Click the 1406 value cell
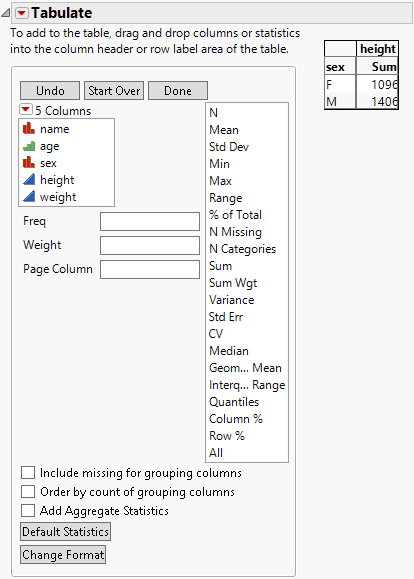 [377, 101]
